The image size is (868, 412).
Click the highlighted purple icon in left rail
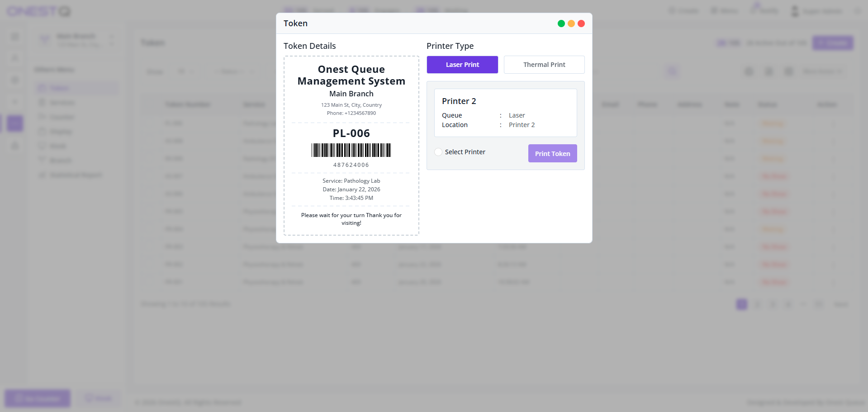[x=15, y=123]
